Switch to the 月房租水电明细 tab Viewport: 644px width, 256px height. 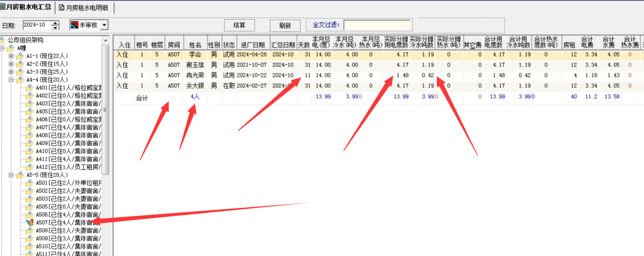click(87, 8)
